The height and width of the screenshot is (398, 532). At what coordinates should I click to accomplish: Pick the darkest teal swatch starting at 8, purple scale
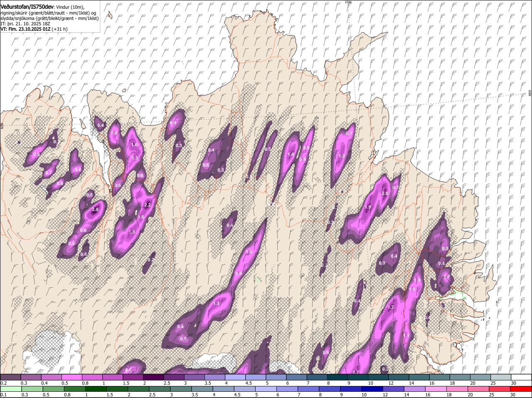tap(337, 377)
